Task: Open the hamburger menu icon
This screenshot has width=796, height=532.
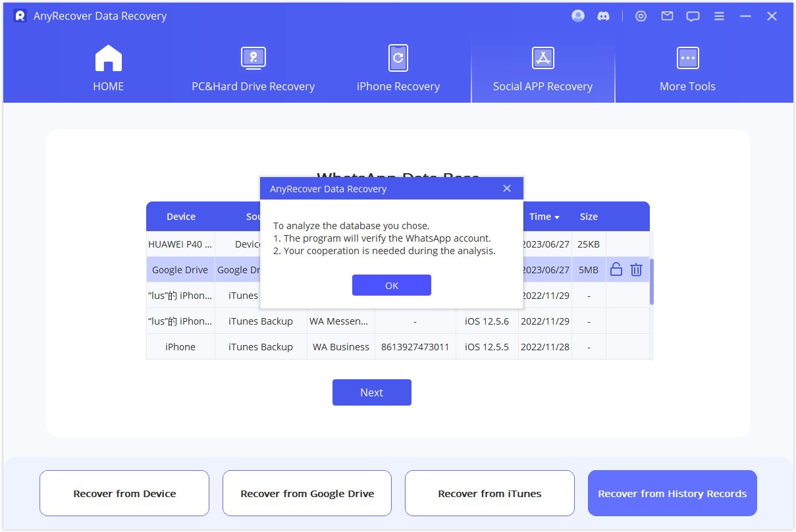Action: tap(719, 16)
